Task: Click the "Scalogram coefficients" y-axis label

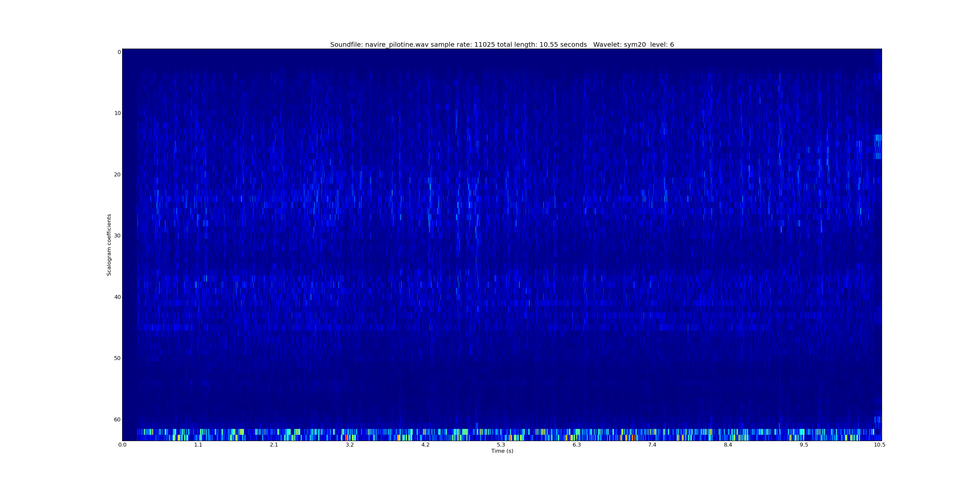Action: tap(109, 245)
